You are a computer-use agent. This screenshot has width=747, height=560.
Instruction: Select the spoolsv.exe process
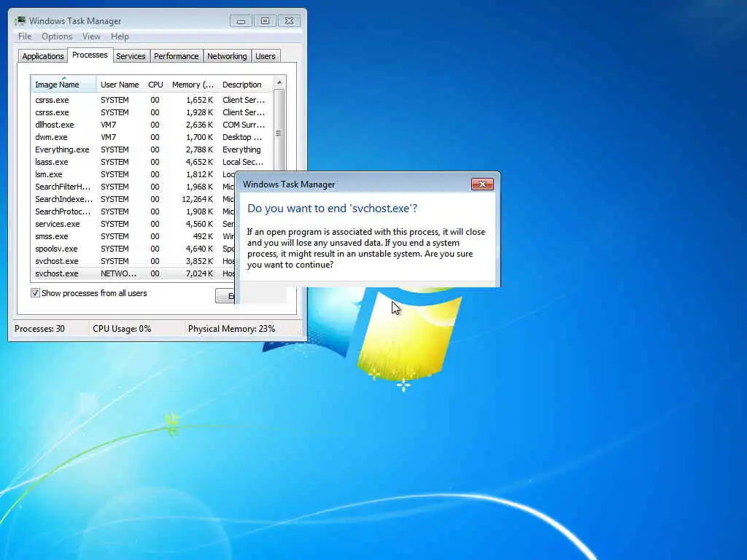click(133, 249)
